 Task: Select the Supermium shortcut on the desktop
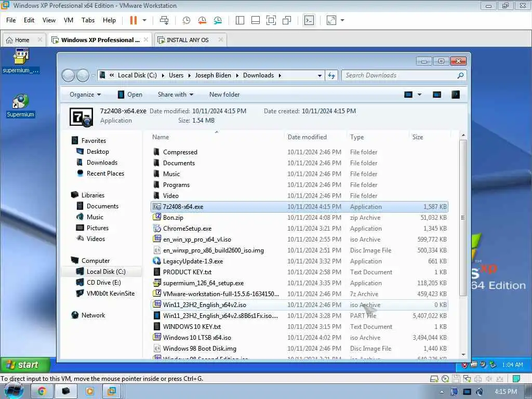pyautogui.click(x=21, y=106)
